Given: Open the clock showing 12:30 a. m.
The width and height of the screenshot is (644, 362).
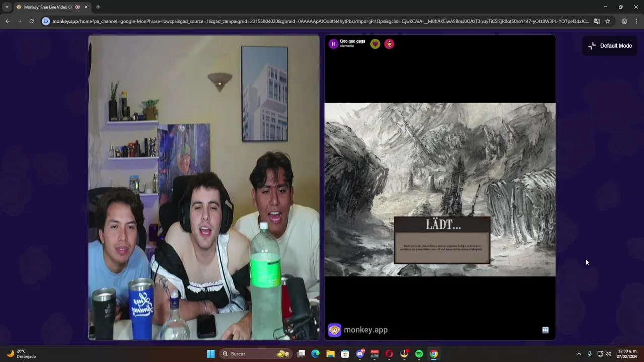Looking at the screenshot, I should point(627,354).
